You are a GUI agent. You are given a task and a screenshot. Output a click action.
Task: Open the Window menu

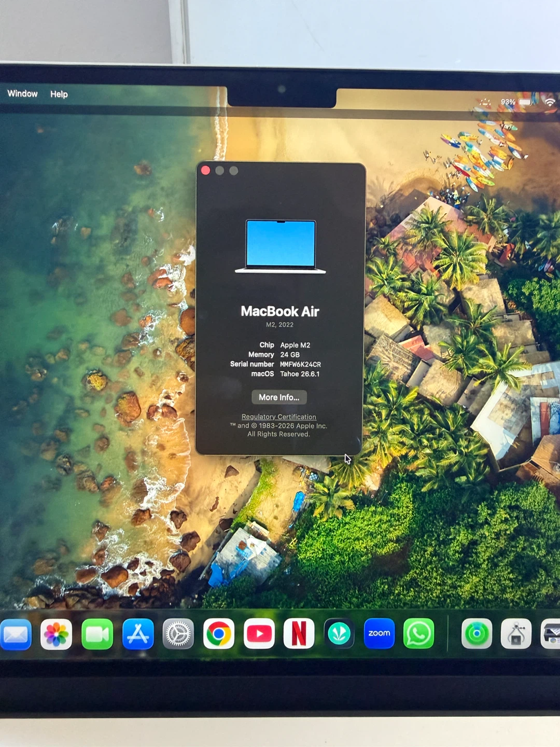[22, 93]
